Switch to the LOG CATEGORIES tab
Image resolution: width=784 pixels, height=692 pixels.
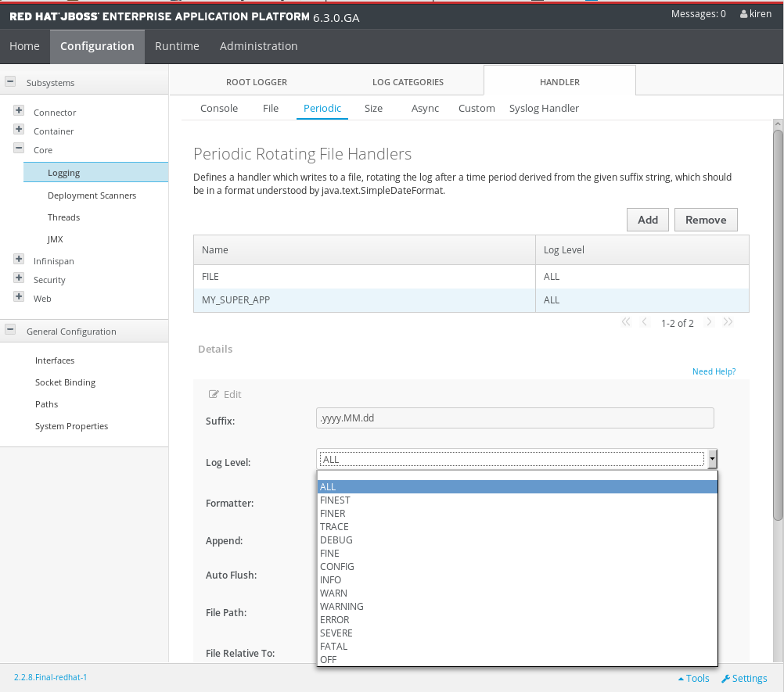408,81
